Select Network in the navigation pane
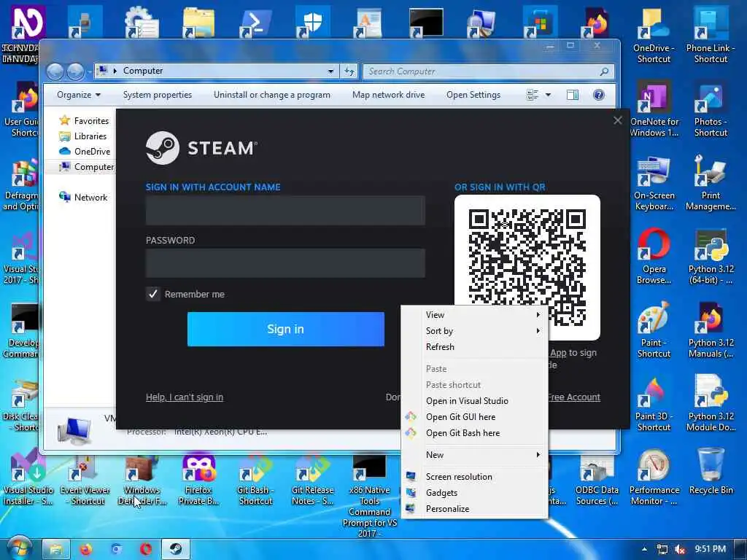Image resolution: width=747 pixels, height=560 pixels. 83,197
